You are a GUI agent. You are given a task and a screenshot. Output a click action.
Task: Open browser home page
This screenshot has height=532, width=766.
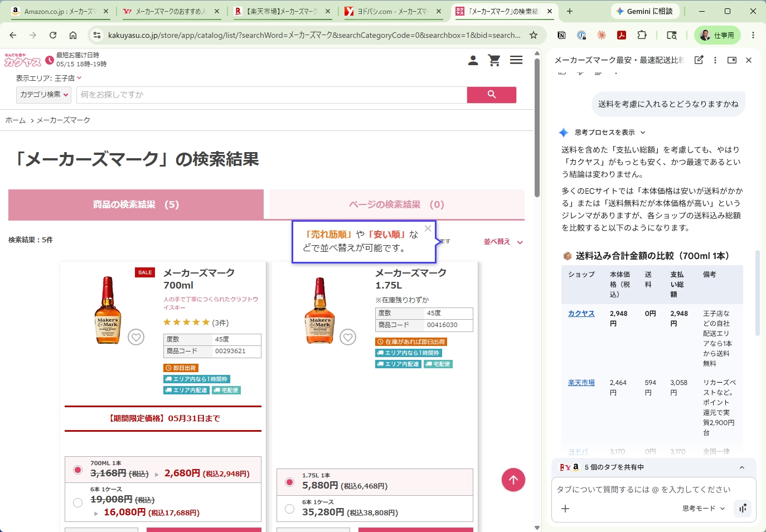pyautogui.click(x=73, y=35)
